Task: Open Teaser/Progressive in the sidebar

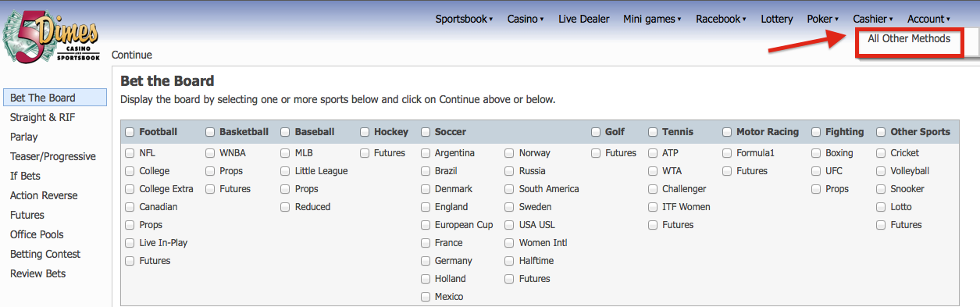Action: (x=53, y=156)
